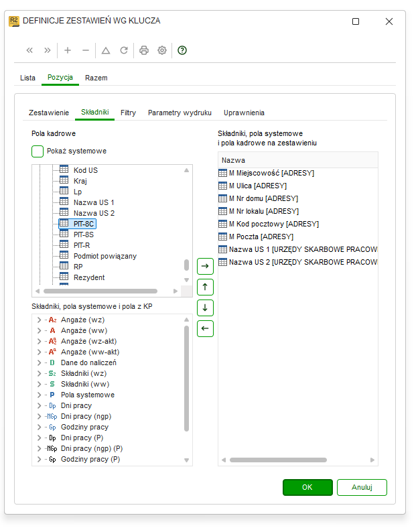
Task: Click the PIT-8S table field icon
Action: coord(64,234)
